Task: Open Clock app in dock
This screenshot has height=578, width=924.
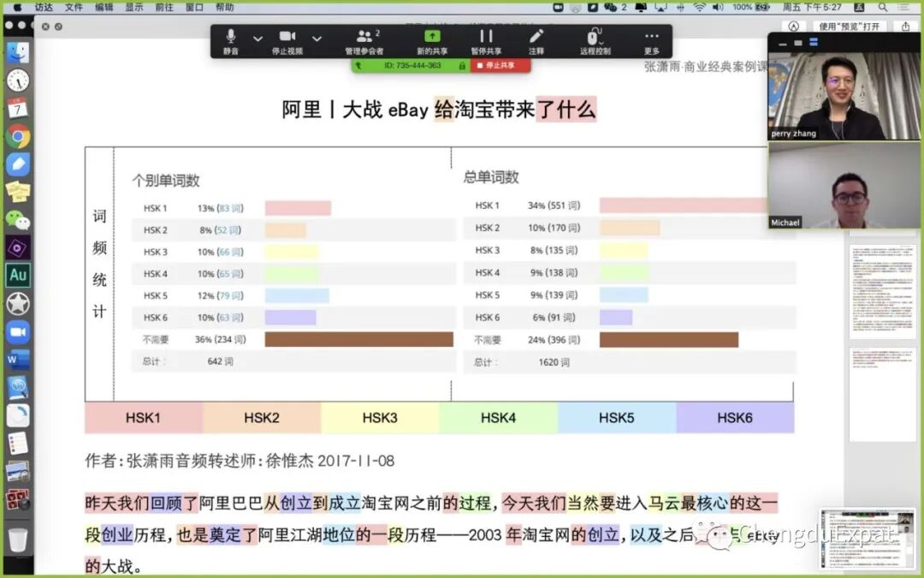Action: click(x=18, y=80)
